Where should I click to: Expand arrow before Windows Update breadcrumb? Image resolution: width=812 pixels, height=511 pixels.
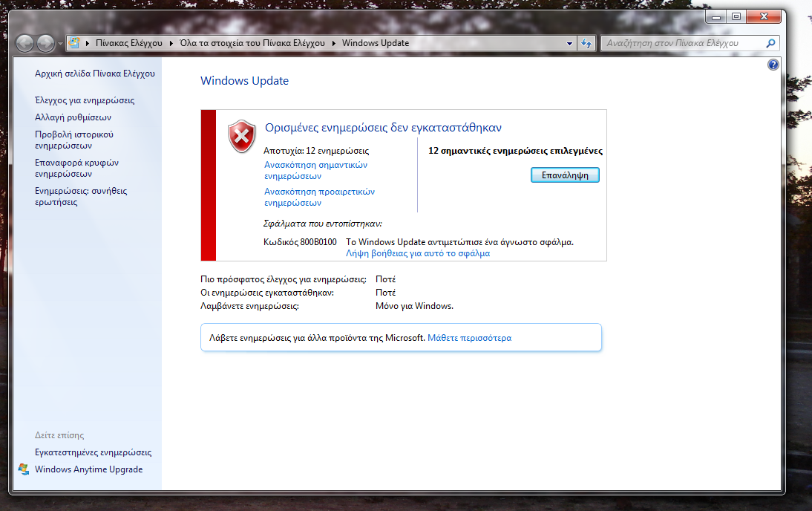[x=333, y=43]
